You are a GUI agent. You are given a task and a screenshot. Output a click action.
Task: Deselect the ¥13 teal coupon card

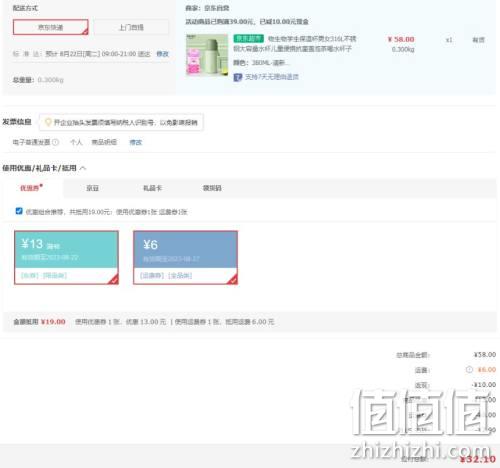(66, 257)
